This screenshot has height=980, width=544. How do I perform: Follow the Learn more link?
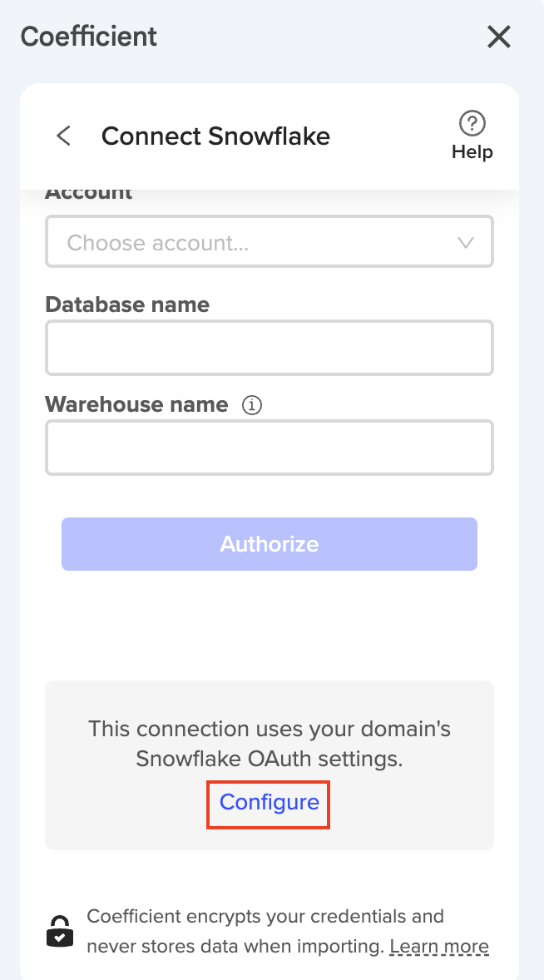click(x=438, y=946)
